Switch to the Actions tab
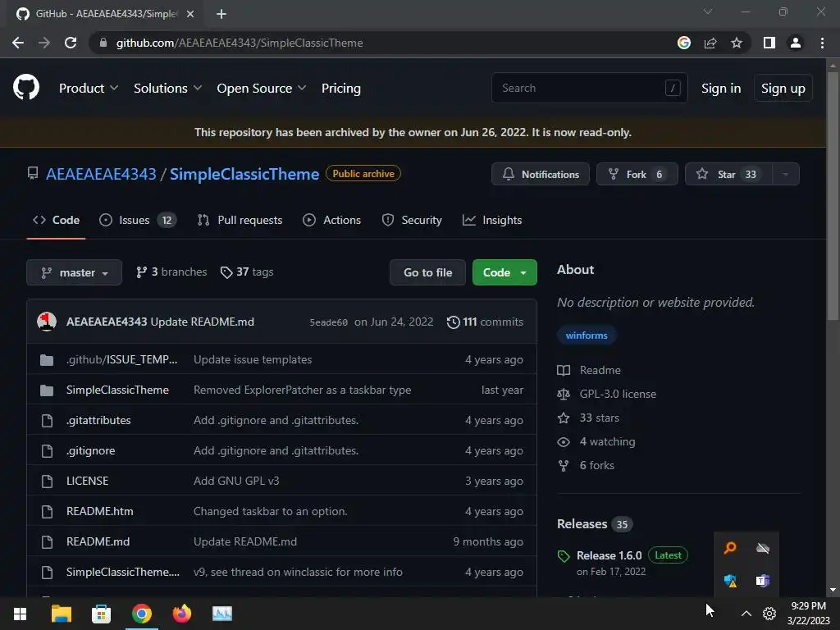The image size is (840, 630). coord(332,220)
